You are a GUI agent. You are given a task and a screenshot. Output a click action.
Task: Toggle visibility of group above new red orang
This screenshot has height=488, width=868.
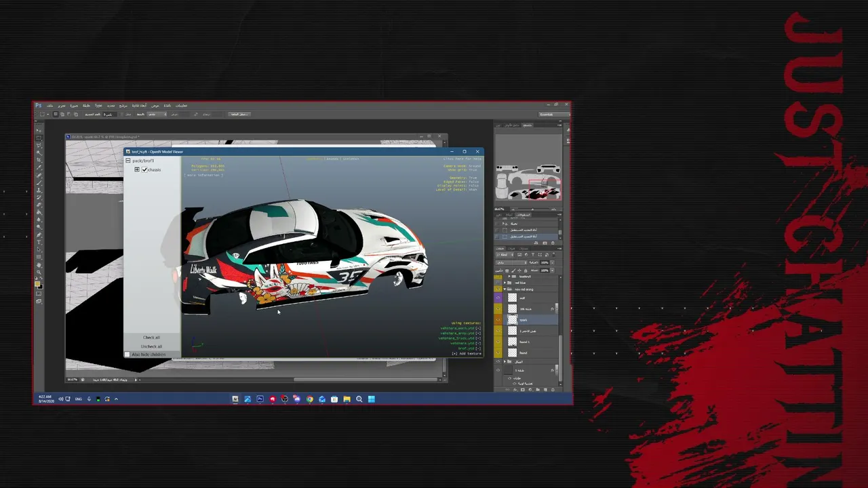point(498,283)
